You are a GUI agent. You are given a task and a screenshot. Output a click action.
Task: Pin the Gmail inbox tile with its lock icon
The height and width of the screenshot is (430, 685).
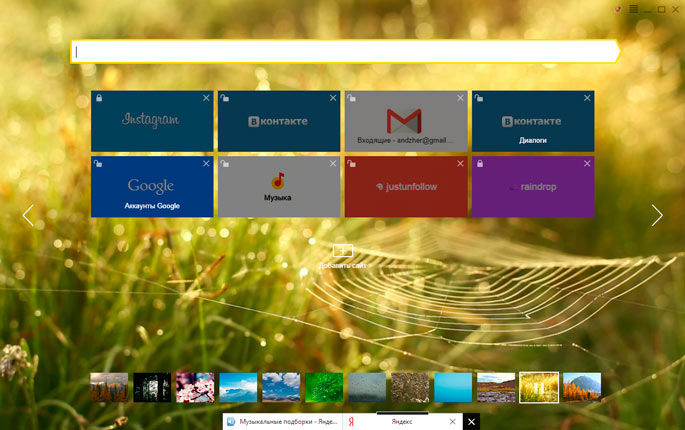tap(351, 98)
